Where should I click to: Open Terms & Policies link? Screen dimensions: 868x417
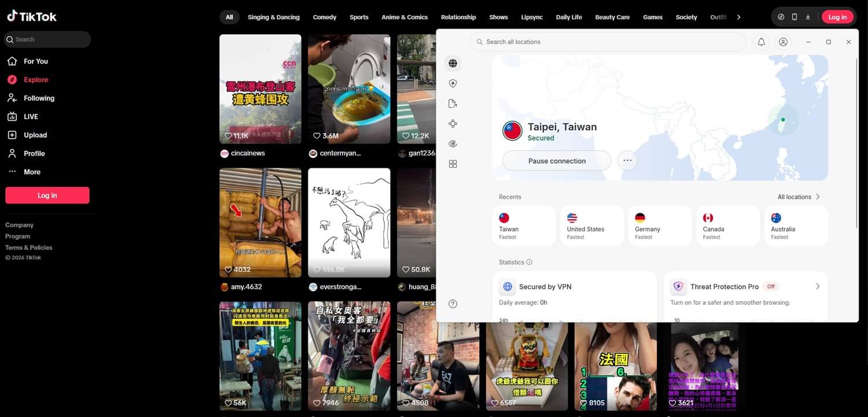[29, 248]
